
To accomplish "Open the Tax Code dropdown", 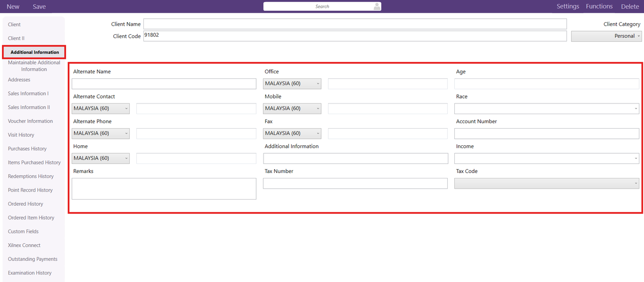I will tap(546, 183).
